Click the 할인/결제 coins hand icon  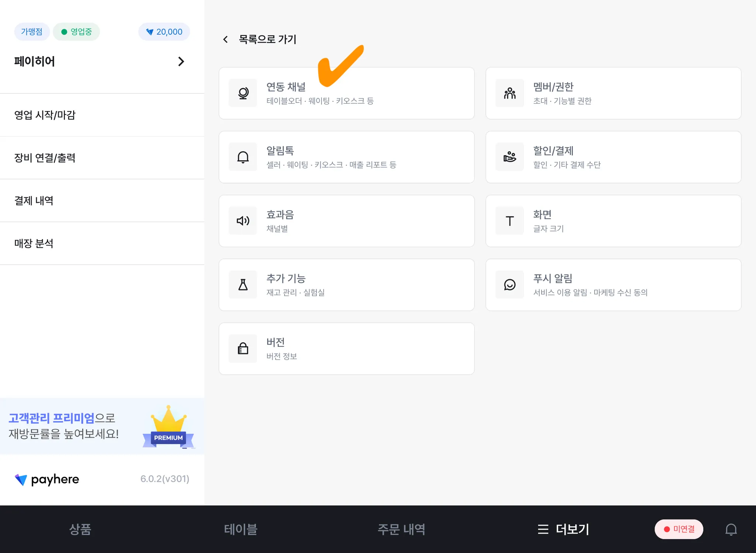tap(509, 157)
